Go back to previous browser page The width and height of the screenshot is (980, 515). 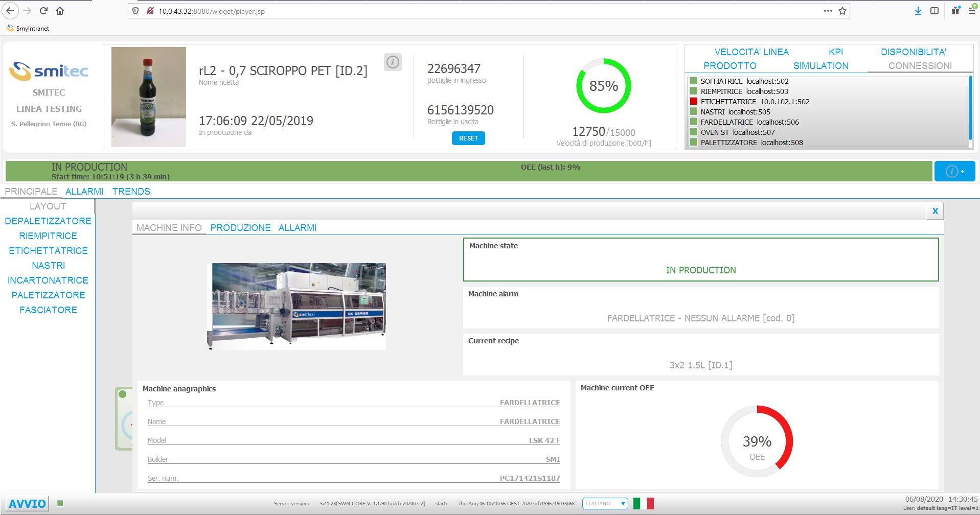(11, 11)
